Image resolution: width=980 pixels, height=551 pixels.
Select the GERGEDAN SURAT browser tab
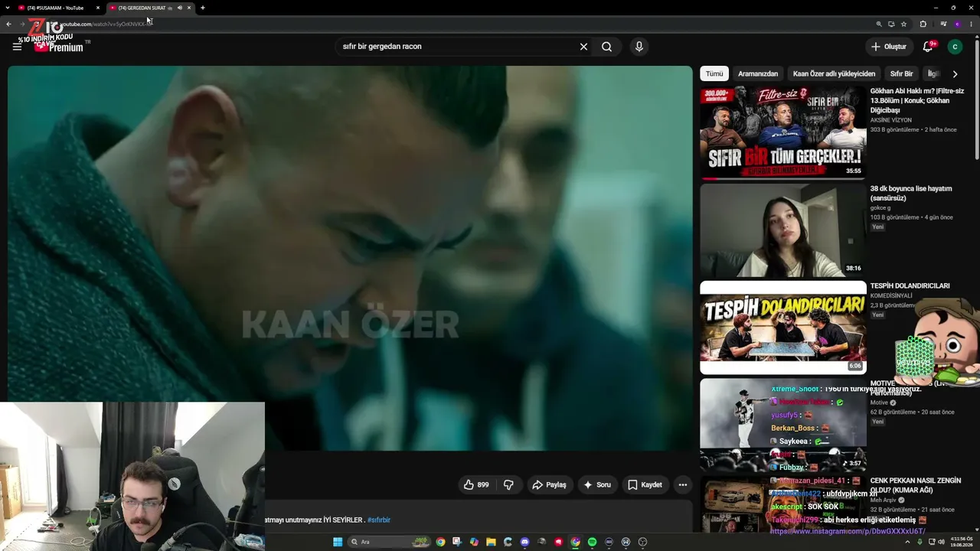click(x=149, y=8)
